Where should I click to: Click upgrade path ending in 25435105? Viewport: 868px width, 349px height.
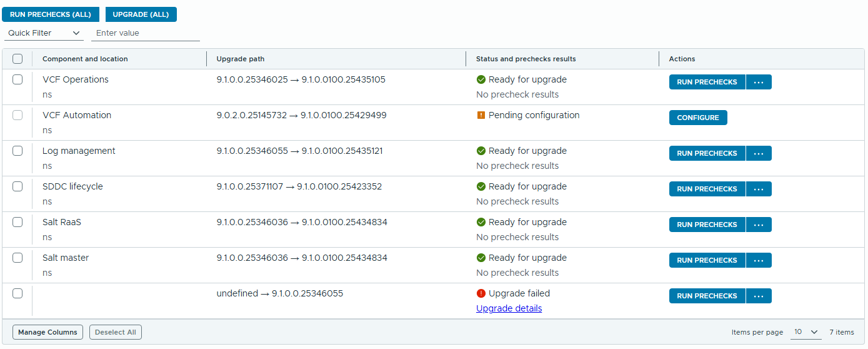coord(301,79)
